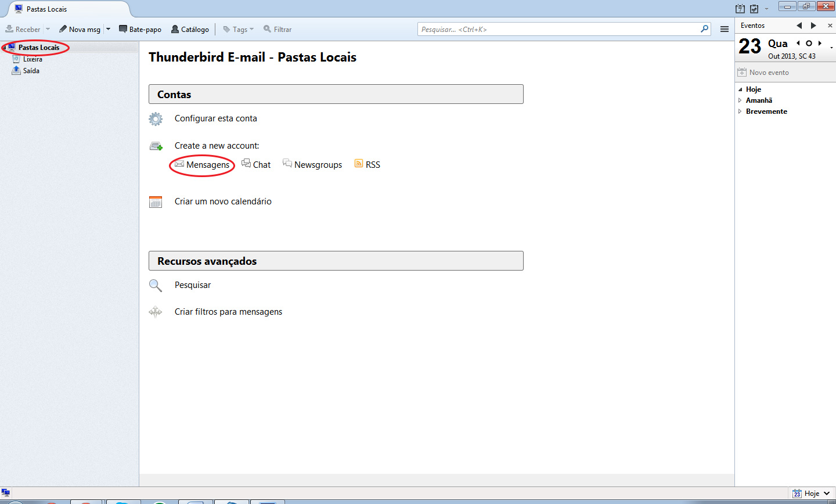Minimize the Thunderbird window
Viewport: 836px width, 504px height.
pyautogui.click(x=787, y=6)
